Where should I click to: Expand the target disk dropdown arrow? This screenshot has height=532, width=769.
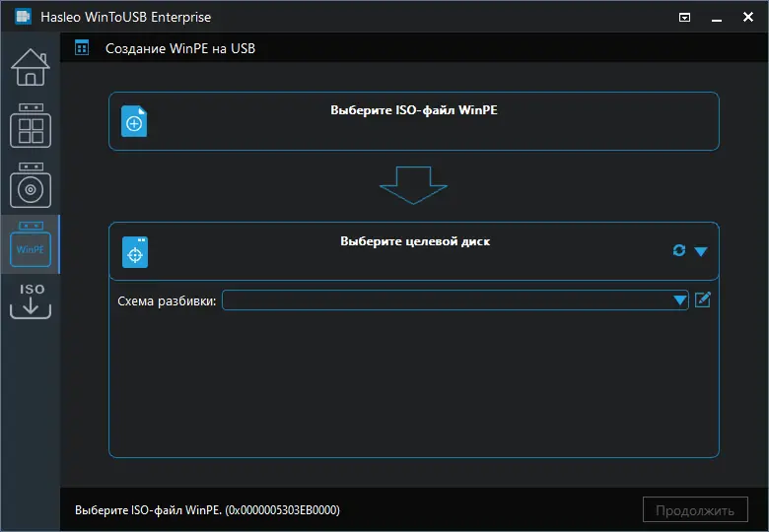tap(701, 251)
